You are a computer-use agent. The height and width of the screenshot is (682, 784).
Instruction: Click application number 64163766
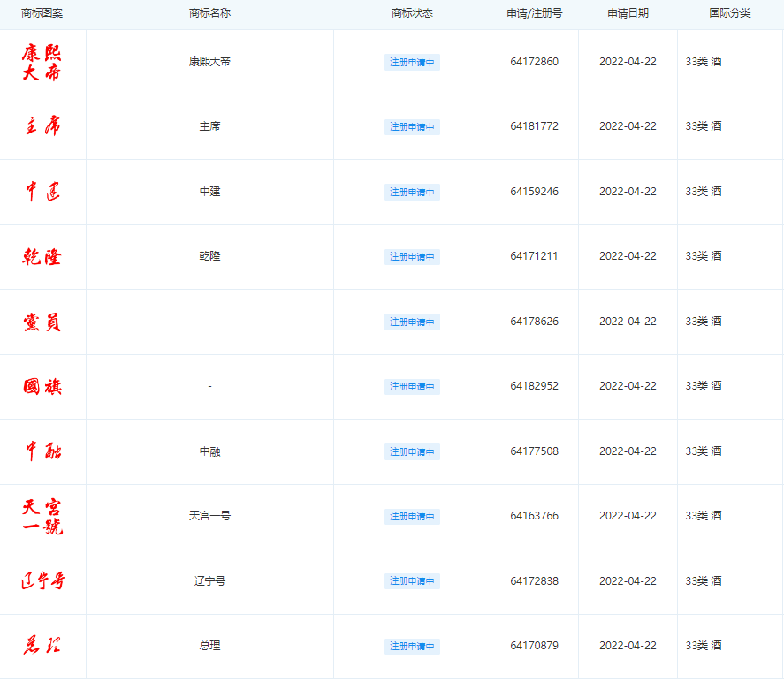coord(535,516)
